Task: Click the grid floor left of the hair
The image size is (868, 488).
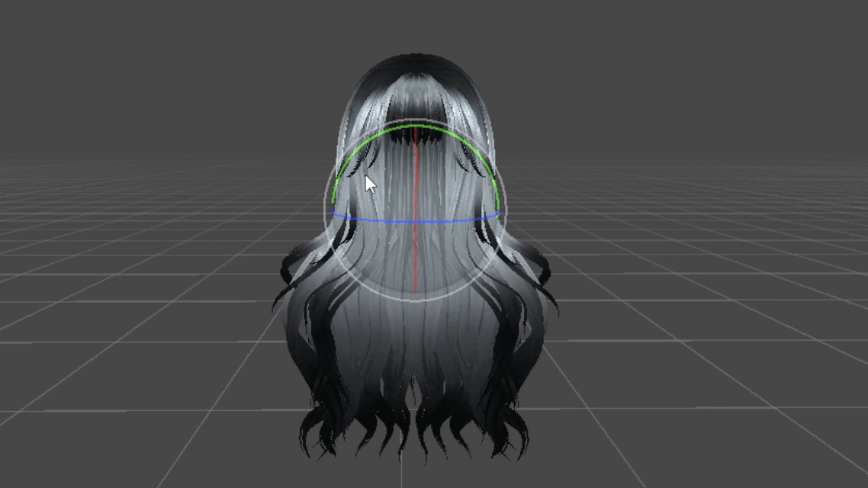Action: [x=153, y=305]
